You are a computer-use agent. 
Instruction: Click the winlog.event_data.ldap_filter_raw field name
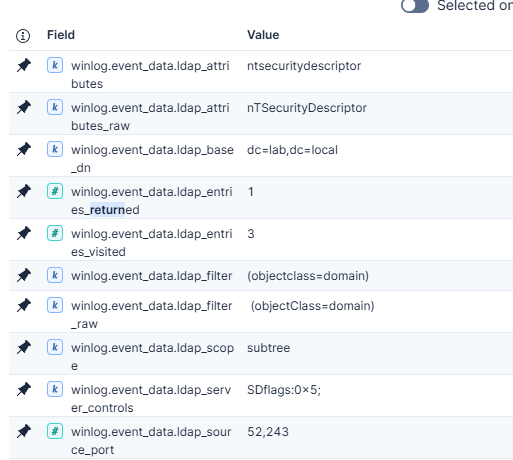coord(151,315)
